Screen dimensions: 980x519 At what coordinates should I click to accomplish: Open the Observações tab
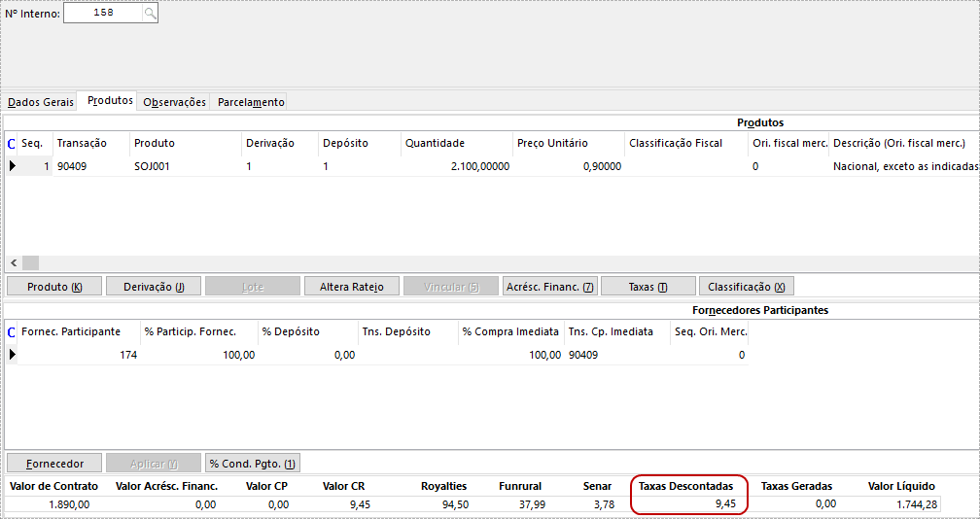[174, 102]
